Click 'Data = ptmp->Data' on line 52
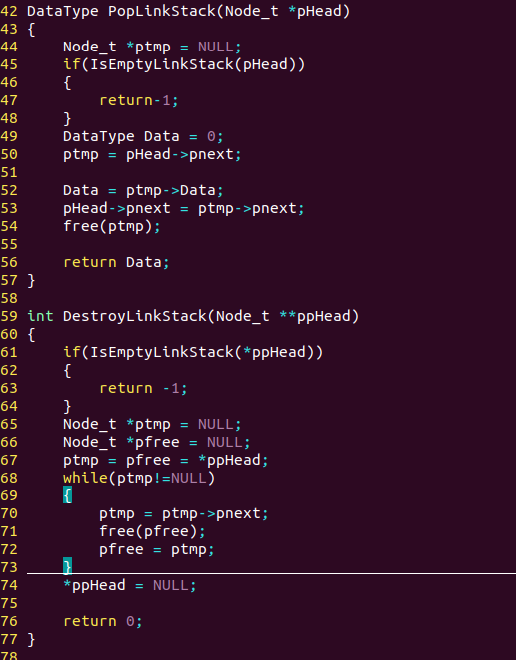516x660 pixels. (143, 190)
